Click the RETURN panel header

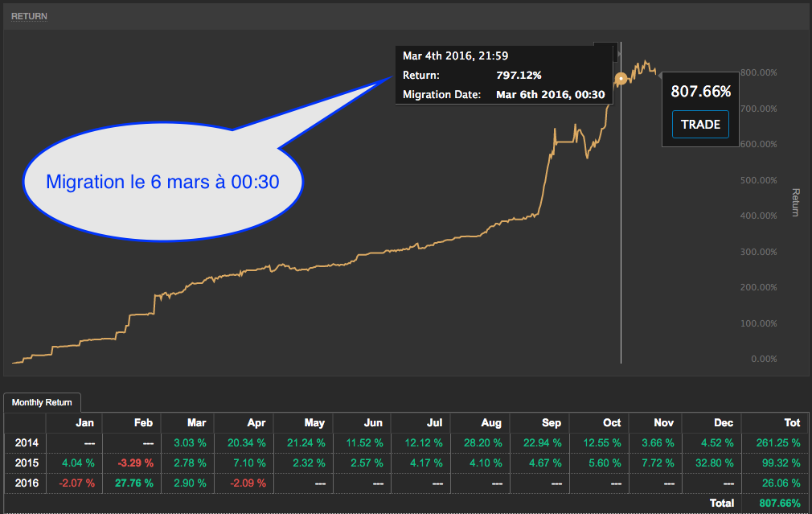pyautogui.click(x=28, y=15)
